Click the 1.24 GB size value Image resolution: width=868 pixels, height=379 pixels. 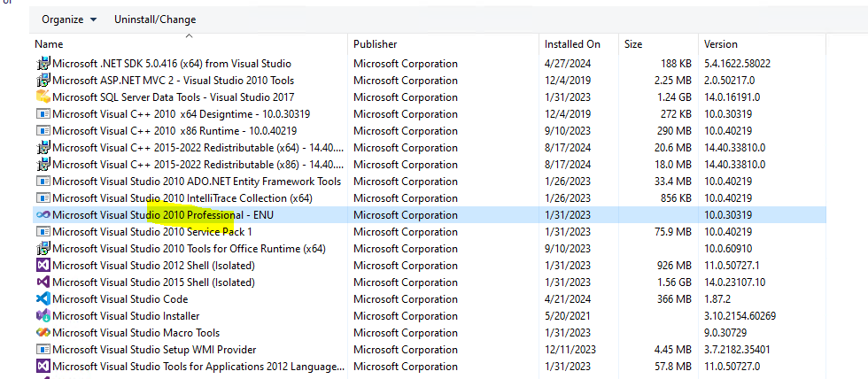pyautogui.click(x=674, y=97)
